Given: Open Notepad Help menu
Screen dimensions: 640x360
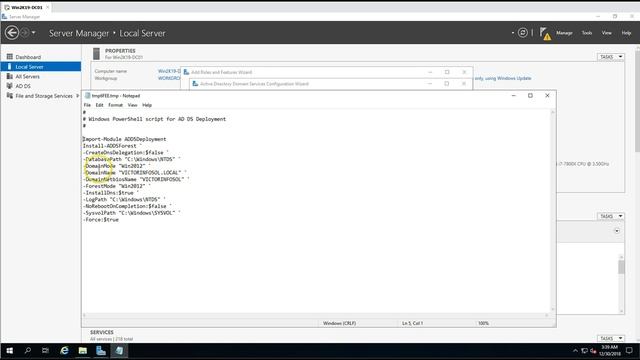Looking at the screenshot, I should point(147,105).
